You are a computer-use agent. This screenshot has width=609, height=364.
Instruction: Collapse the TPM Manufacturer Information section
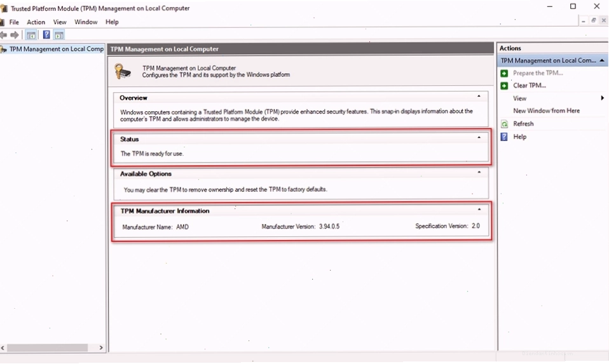pyautogui.click(x=479, y=209)
